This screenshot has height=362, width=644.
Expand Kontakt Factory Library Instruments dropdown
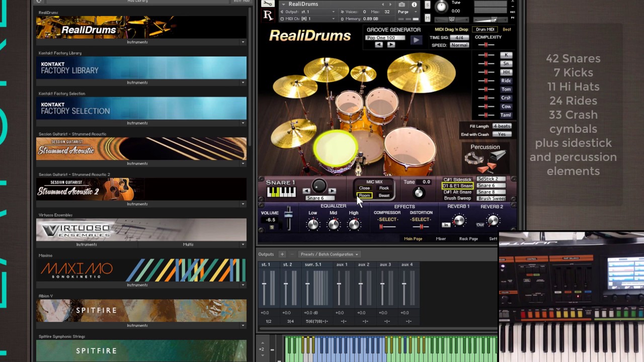(x=243, y=82)
